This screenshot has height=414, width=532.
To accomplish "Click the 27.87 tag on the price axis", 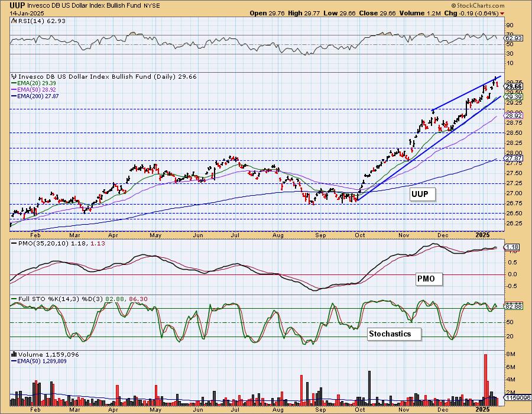I will 514,159.
